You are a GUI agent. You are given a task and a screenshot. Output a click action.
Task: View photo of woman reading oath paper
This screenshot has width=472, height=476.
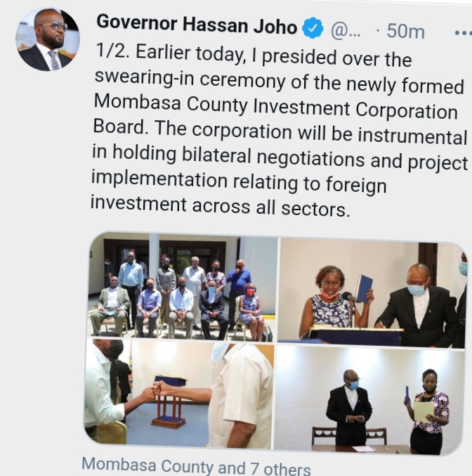pyautogui.click(x=369, y=400)
